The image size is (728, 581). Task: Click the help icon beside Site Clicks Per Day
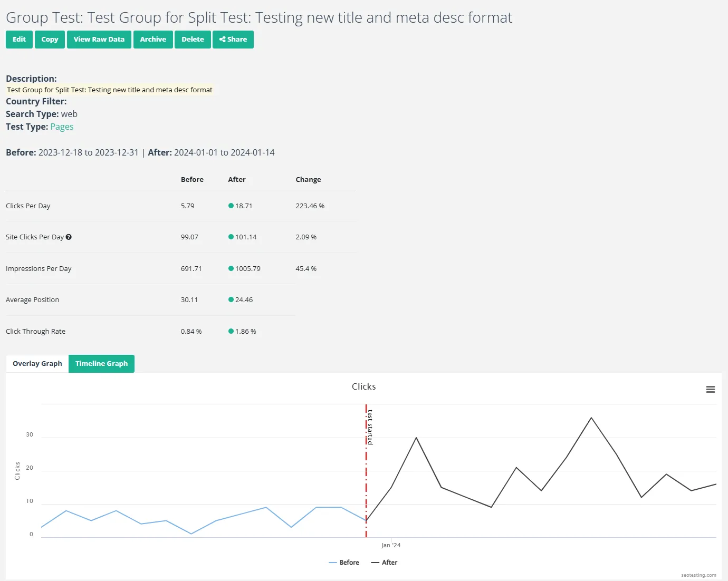click(x=69, y=237)
